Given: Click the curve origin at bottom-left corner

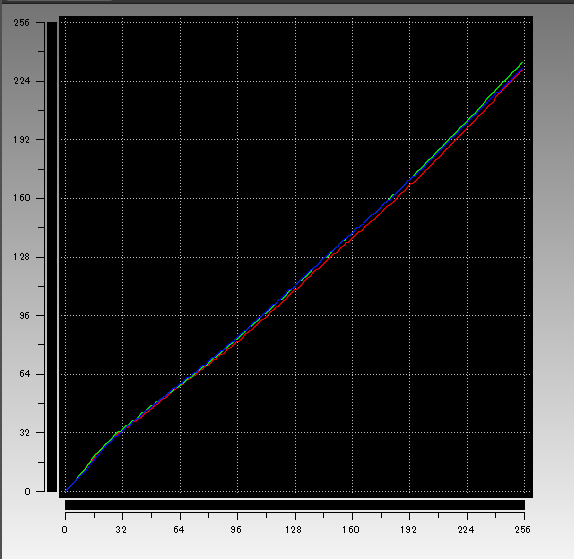Looking at the screenshot, I should (66, 491).
